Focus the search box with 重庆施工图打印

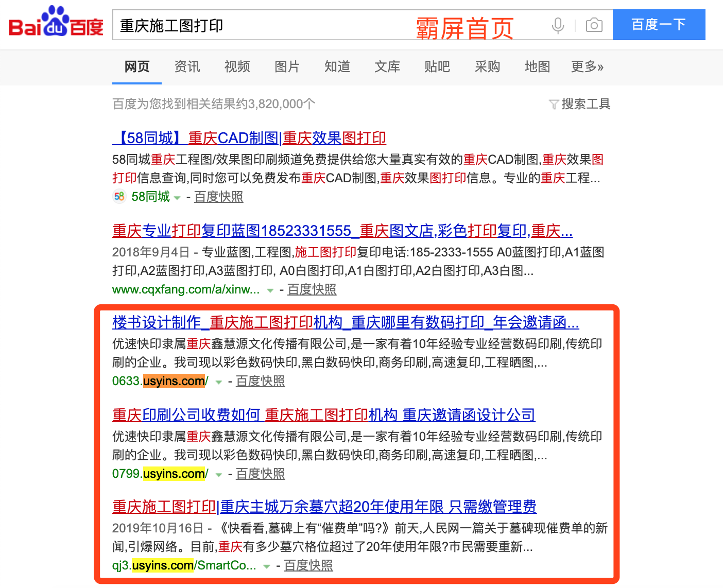click(x=363, y=25)
